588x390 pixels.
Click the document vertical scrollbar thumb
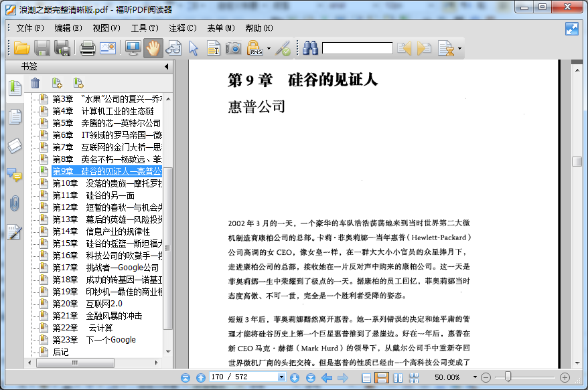pos(577,161)
